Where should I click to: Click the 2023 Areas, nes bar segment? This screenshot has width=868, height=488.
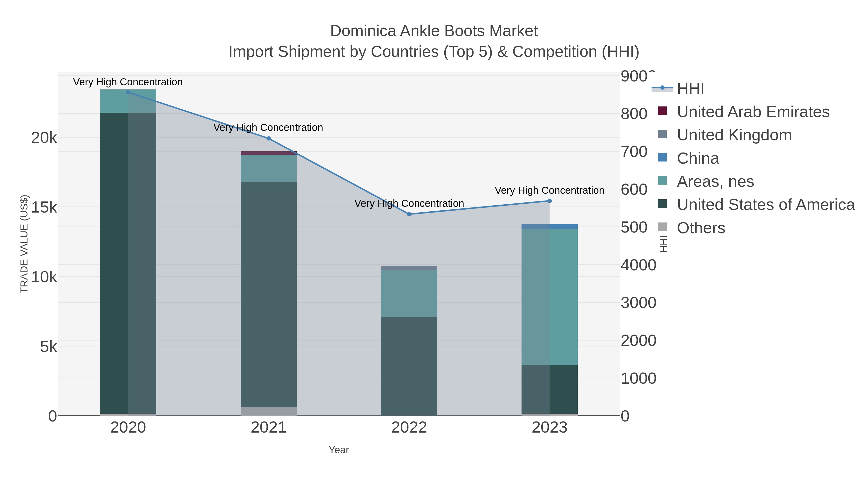(x=549, y=297)
